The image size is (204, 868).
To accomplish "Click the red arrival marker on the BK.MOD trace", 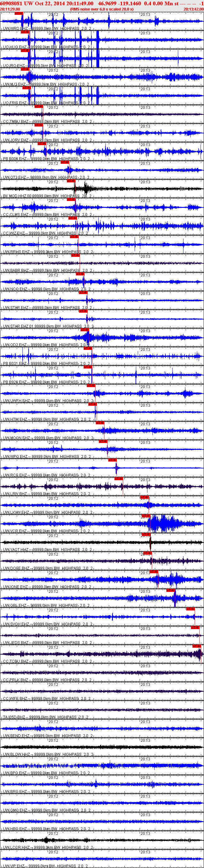I will [71, 181].
